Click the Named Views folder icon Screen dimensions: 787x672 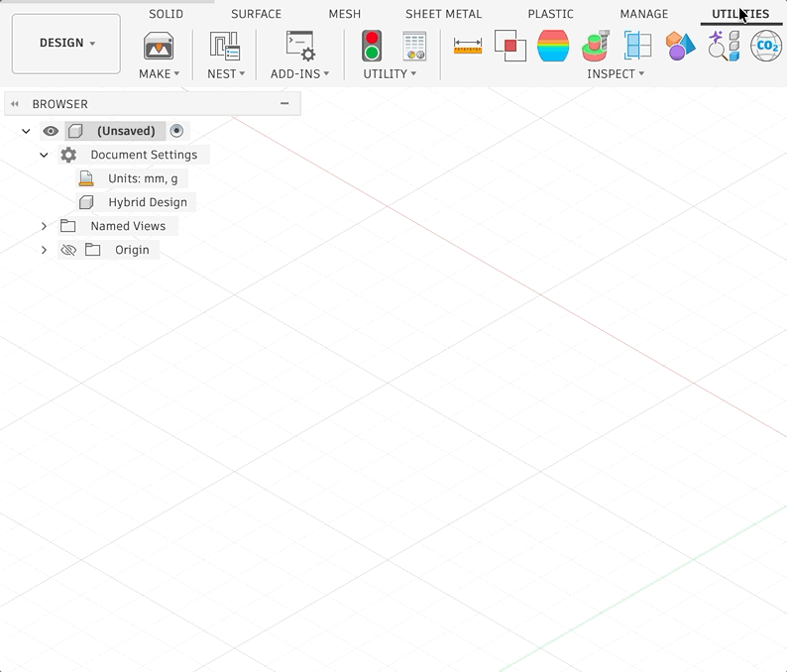[67, 226]
